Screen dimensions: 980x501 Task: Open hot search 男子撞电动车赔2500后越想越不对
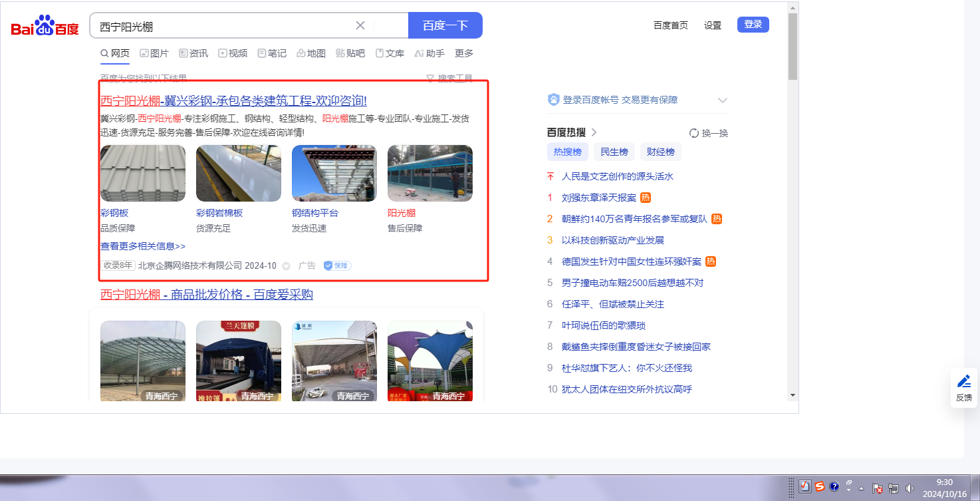632,283
